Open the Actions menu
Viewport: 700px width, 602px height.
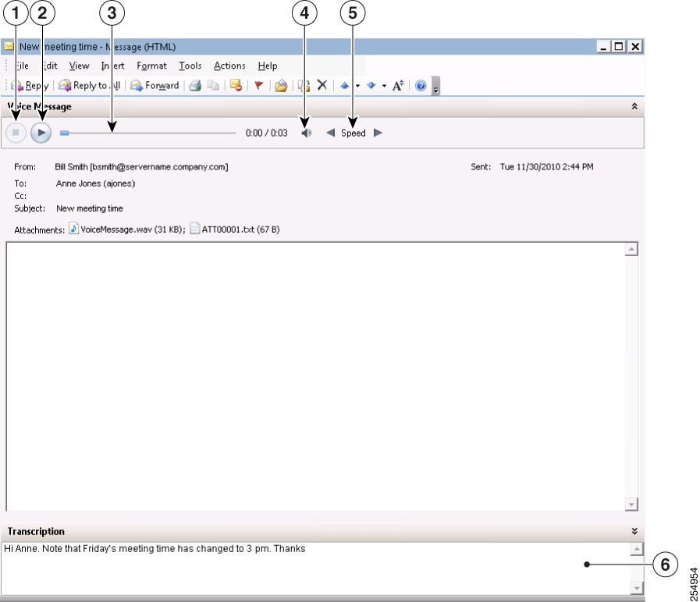point(229,66)
